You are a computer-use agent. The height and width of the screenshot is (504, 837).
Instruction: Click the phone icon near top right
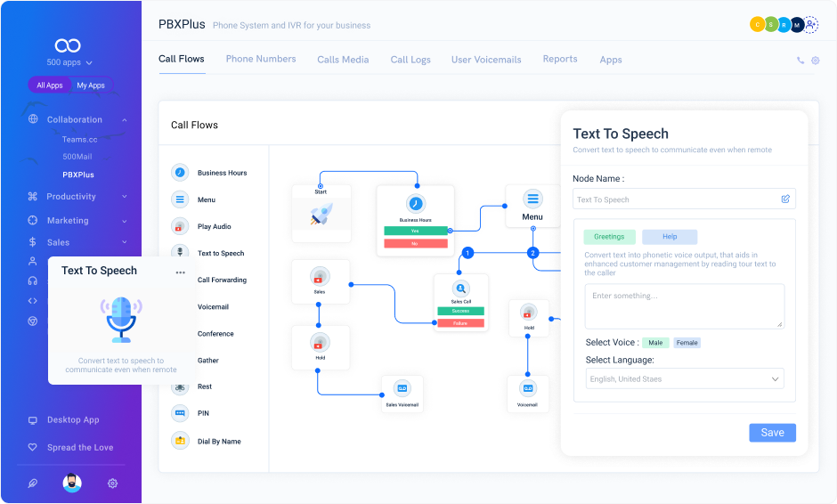click(x=800, y=61)
